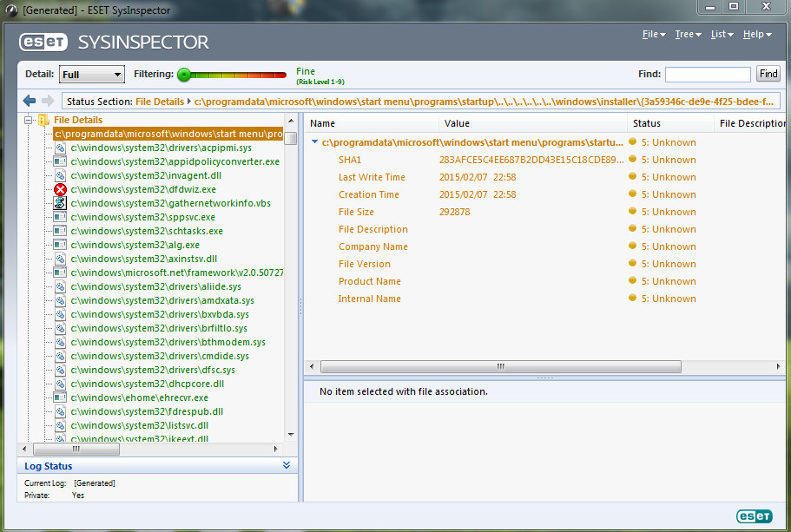Click the File Details folder icon
Image resolution: width=791 pixels, height=532 pixels.
pyautogui.click(x=43, y=120)
